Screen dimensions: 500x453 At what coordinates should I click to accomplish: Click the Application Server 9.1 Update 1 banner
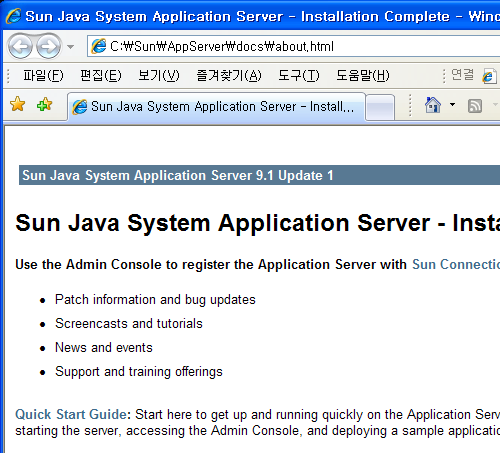pyautogui.click(x=259, y=175)
